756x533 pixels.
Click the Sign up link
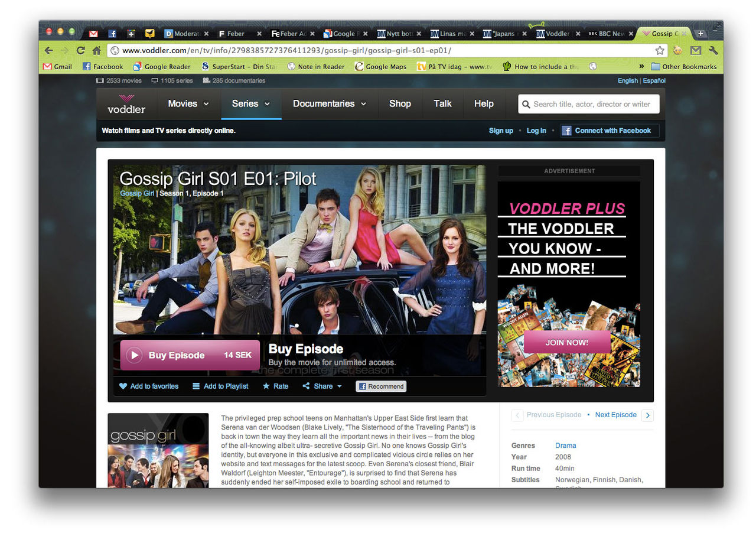(501, 131)
